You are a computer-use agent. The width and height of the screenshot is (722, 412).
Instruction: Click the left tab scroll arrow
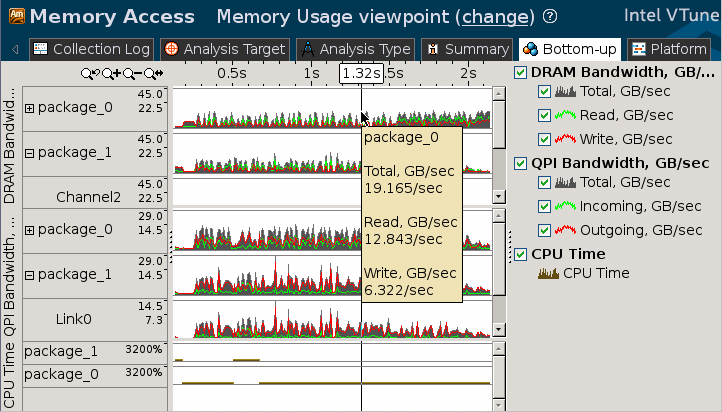tap(15, 49)
